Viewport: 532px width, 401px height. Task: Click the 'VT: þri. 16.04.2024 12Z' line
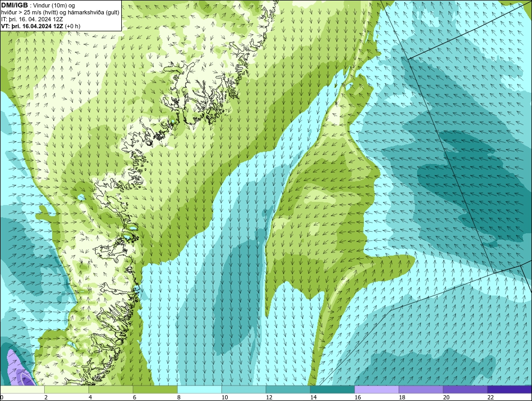tap(41, 26)
